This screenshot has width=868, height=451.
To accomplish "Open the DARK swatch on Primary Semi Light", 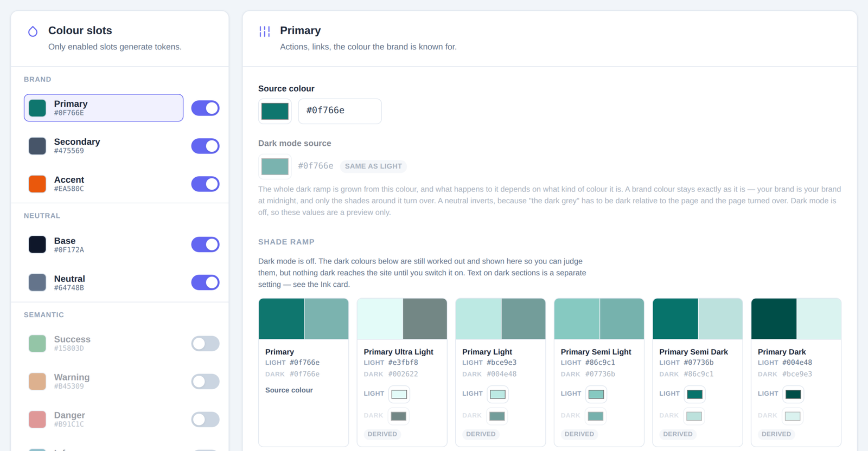I will [x=596, y=416].
